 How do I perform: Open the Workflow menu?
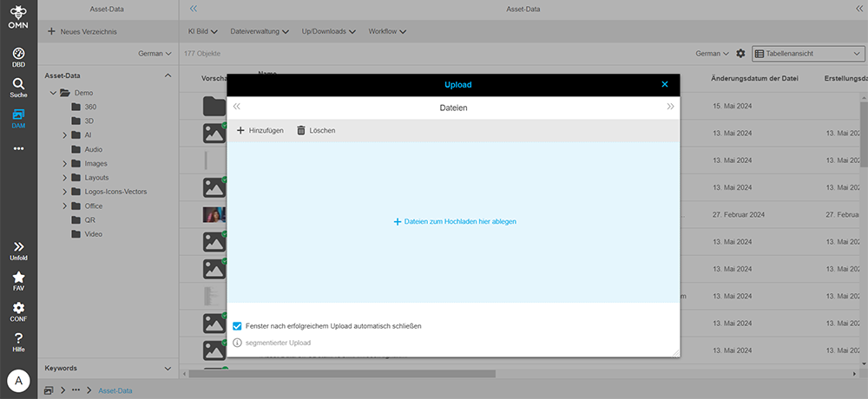(387, 31)
